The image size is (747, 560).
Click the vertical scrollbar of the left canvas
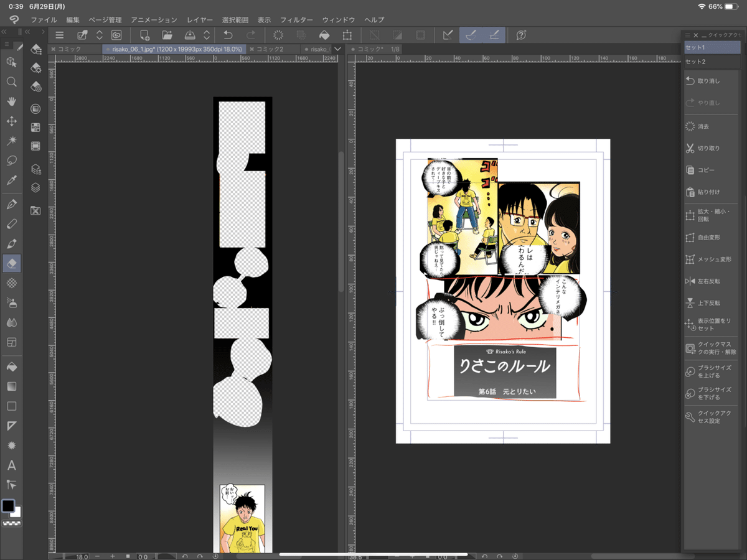pyautogui.click(x=341, y=221)
